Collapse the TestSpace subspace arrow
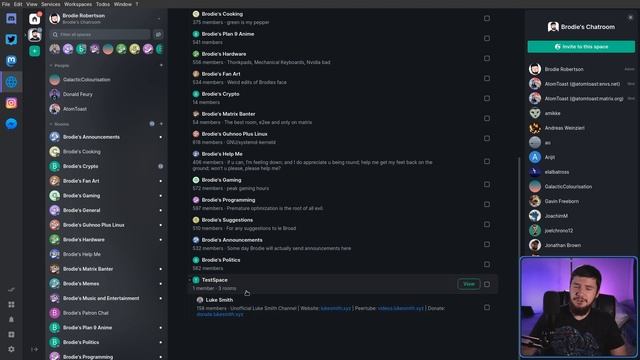 point(190,280)
